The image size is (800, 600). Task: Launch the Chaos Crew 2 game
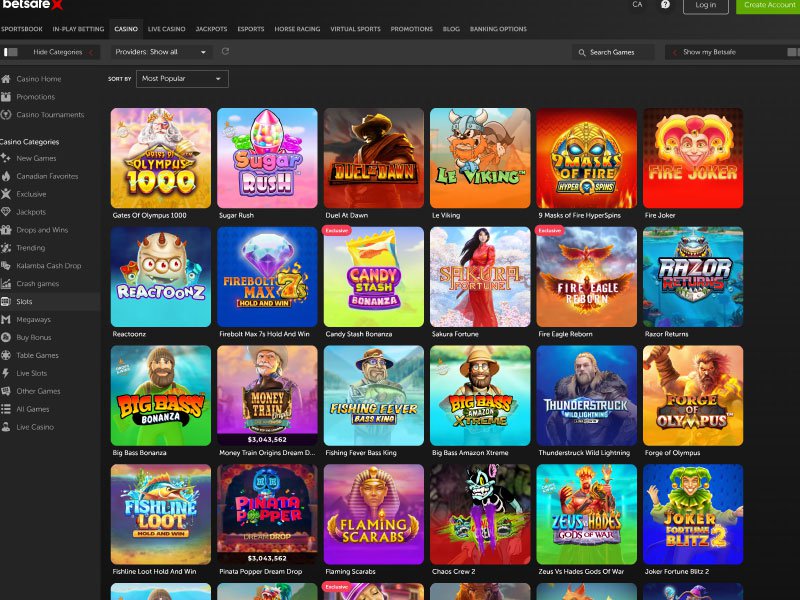[480, 514]
